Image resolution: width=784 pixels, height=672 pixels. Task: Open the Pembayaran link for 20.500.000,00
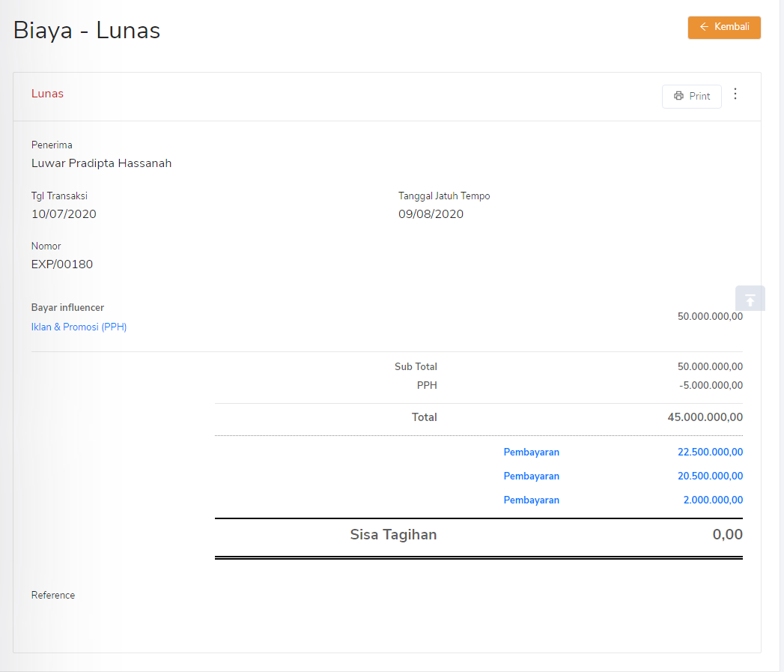(531, 476)
